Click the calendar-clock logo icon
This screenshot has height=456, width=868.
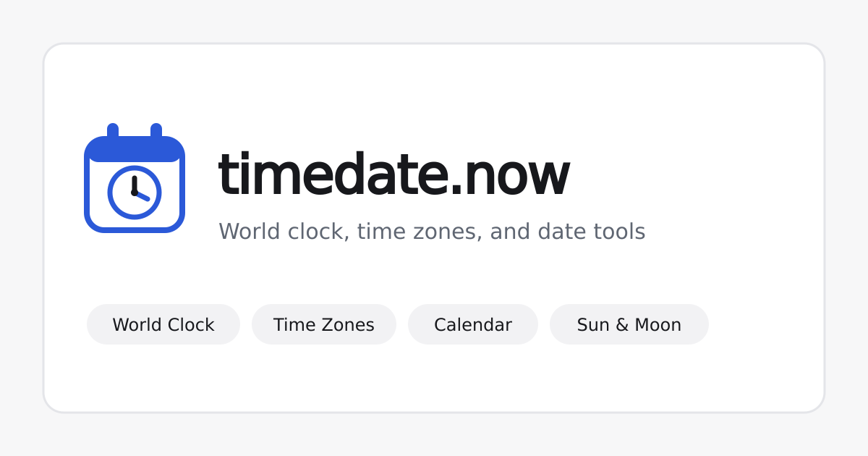click(x=135, y=178)
